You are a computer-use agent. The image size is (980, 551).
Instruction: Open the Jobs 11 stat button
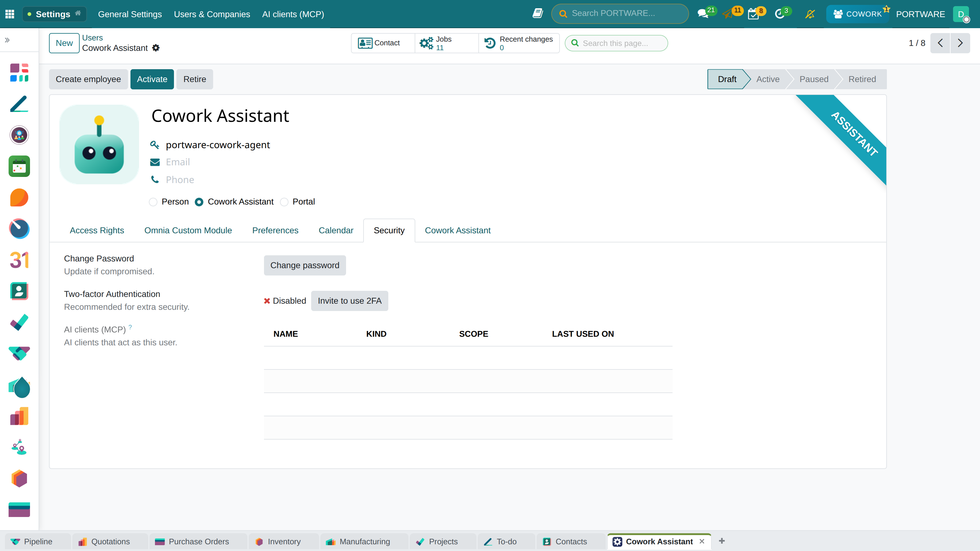[446, 43]
